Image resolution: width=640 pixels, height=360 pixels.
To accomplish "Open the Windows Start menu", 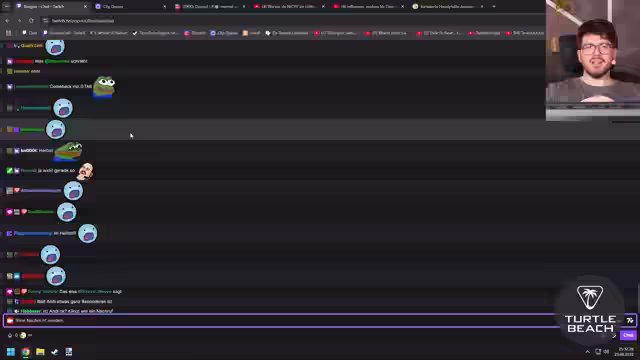I will (11, 352).
